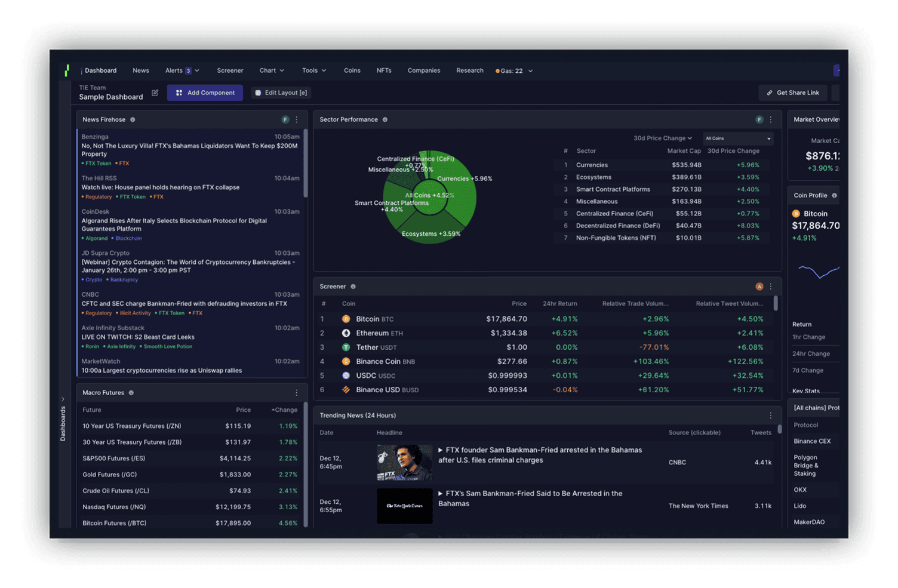Open the Screener nav item
Image resolution: width=898 pixels, height=588 pixels.
[x=230, y=70]
